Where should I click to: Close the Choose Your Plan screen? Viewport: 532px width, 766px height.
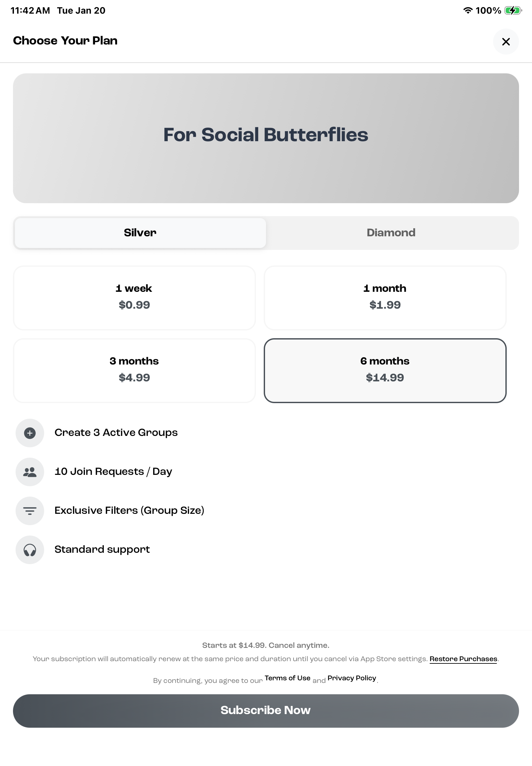[506, 42]
